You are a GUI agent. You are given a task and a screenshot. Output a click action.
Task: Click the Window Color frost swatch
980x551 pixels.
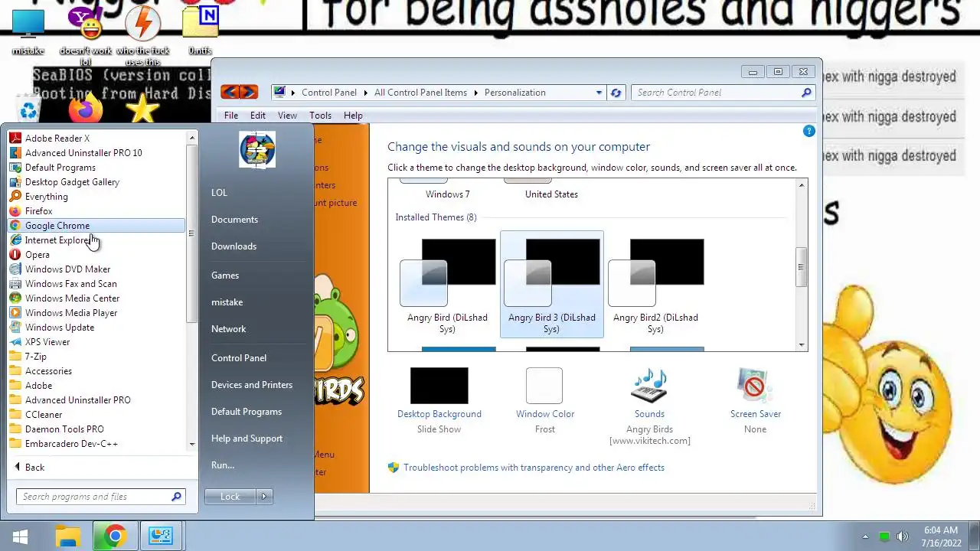click(544, 386)
